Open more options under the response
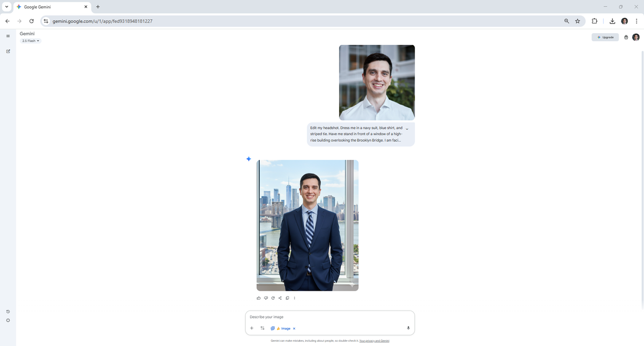The height and width of the screenshot is (346, 644). click(x=295, y=298)
